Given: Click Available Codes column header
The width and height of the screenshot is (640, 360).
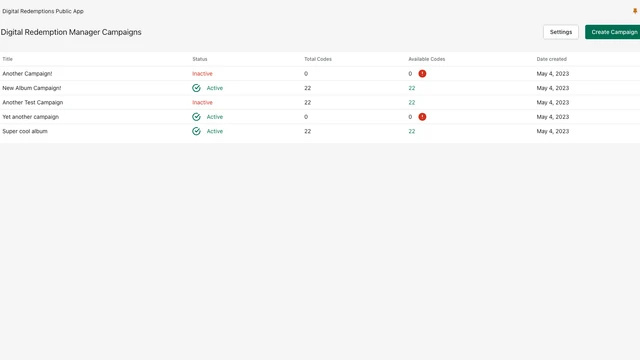Looking at the screenshot, I should point(427,59).
